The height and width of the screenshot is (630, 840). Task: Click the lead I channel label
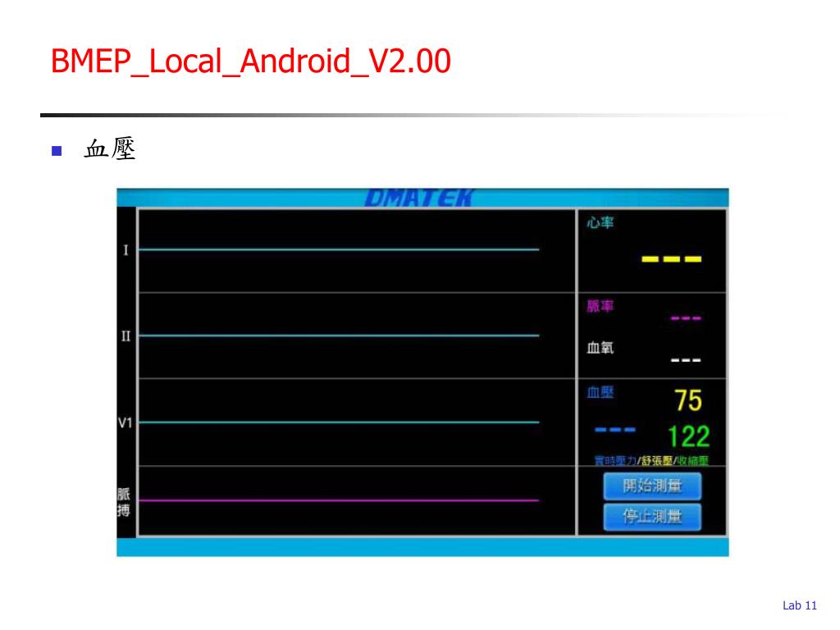pyautogui.click(x=126, y=250)
